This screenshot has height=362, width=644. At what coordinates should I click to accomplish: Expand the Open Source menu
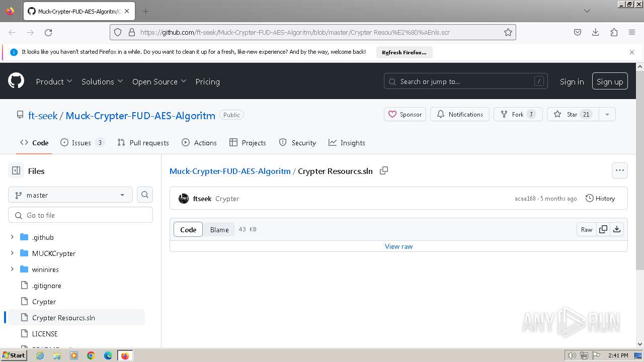(159, 81)
